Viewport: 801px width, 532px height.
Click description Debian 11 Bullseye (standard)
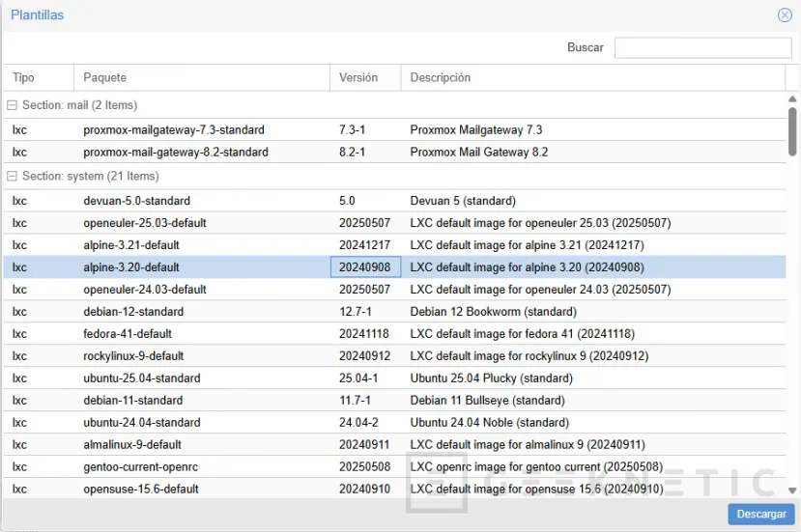tap(487, 401)
